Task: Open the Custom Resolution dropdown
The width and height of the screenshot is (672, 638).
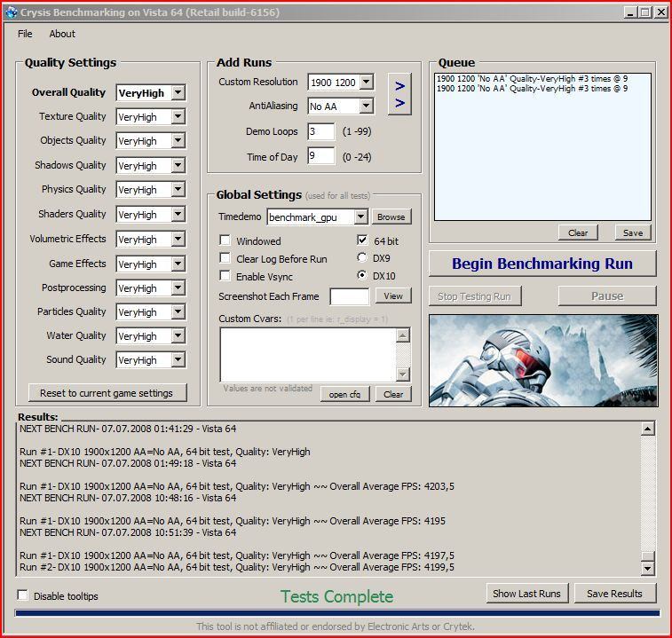Action: coord(367,82)
